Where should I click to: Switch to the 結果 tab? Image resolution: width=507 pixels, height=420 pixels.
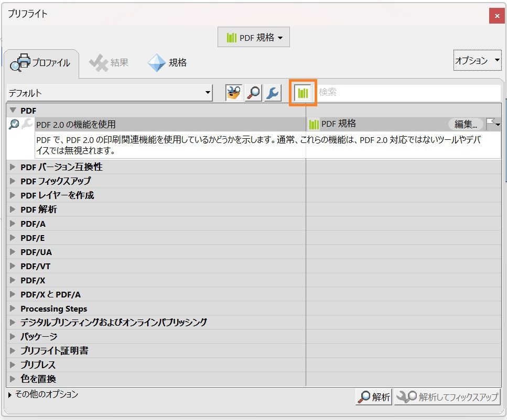click(x=109, y=62)
